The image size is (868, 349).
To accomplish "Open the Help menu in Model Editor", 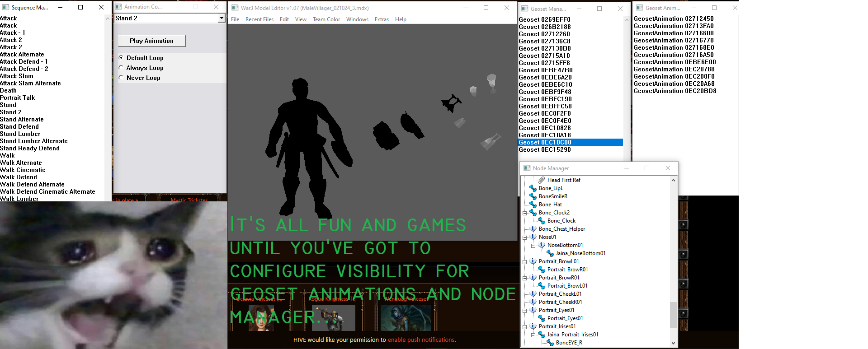I will (x=401, y=19).
